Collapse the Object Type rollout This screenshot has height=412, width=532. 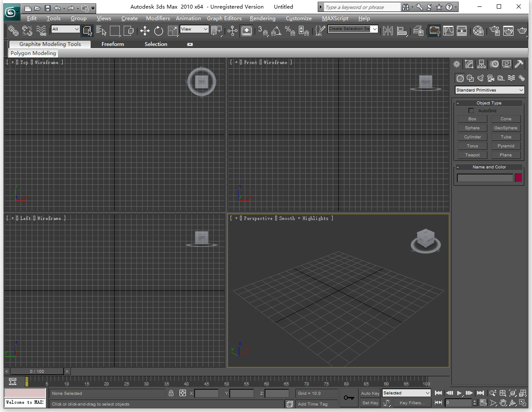[x=489, y=103]
